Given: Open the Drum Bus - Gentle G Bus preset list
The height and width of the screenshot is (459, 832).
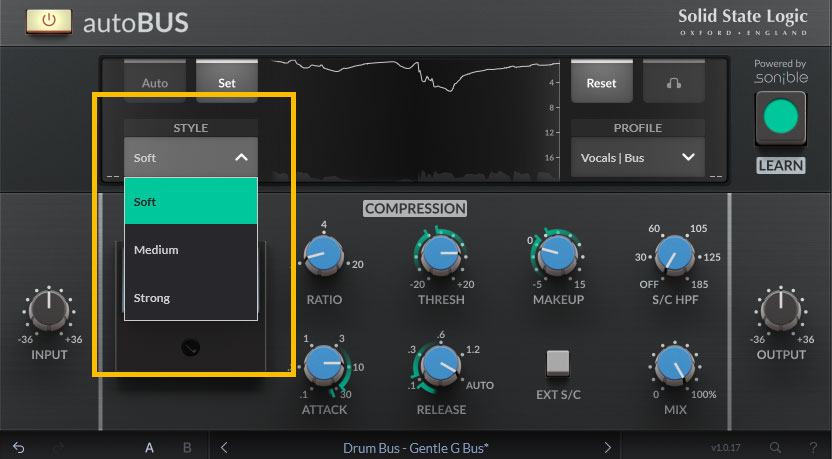Looking at the screenshot, I should click(417, 448).
